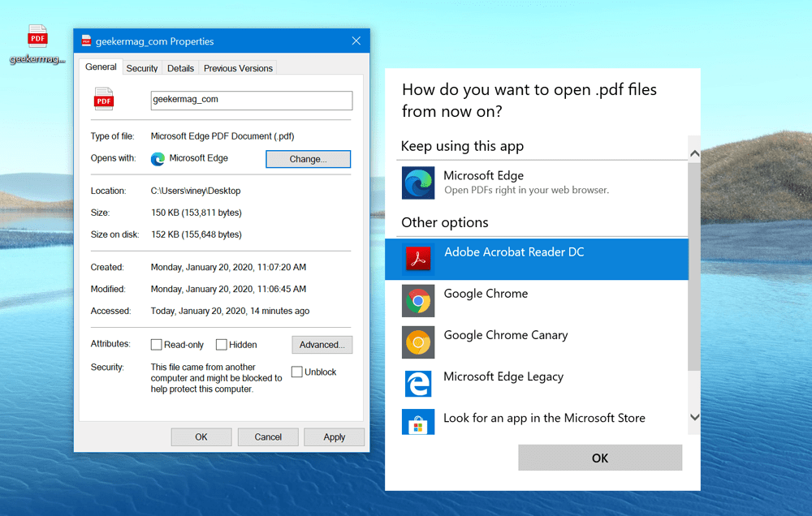This screenshot has height=516, width=812.
Task: Click the Change... button for Opens with
Action: 308,159
